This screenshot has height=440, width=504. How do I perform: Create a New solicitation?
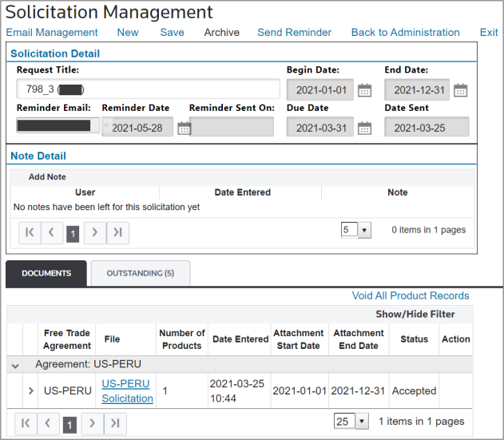(128, 33)
